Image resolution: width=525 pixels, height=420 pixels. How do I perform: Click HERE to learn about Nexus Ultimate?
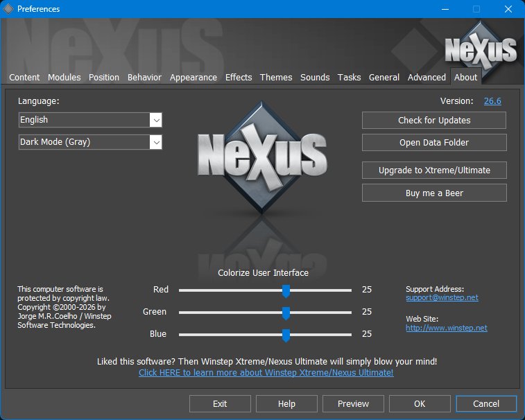point(266,373)
